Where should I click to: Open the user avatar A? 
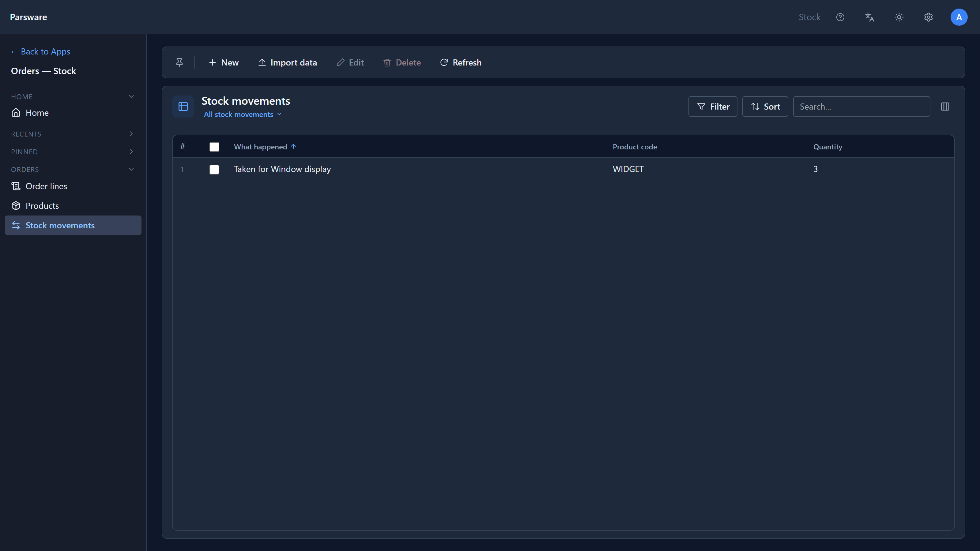959,17
